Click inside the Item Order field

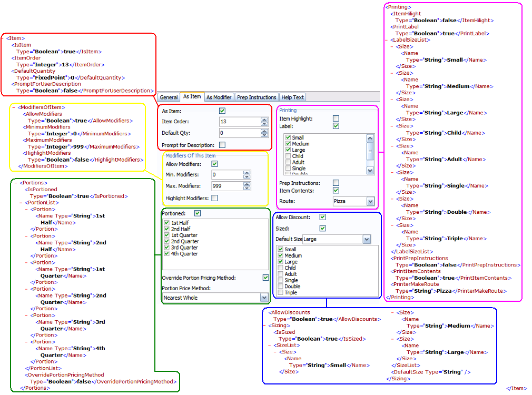239,122
